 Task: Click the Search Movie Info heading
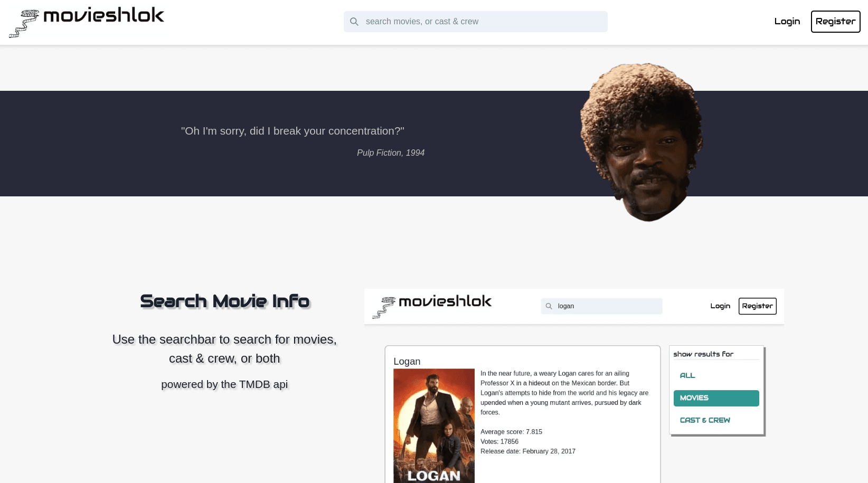click(x=224, y=301)
